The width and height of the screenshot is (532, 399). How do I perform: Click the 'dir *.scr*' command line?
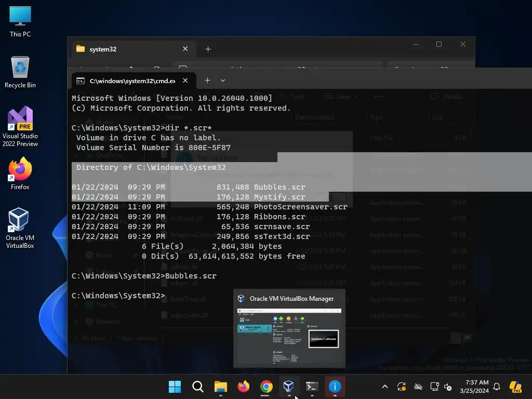[x=142, y=128]
